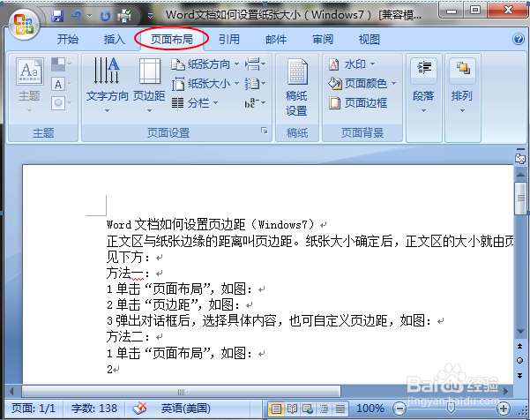The height and width of the screenshot is (420, 530).
Task: Click the 纸张大小 paper size button
Action: pos(205,84)
